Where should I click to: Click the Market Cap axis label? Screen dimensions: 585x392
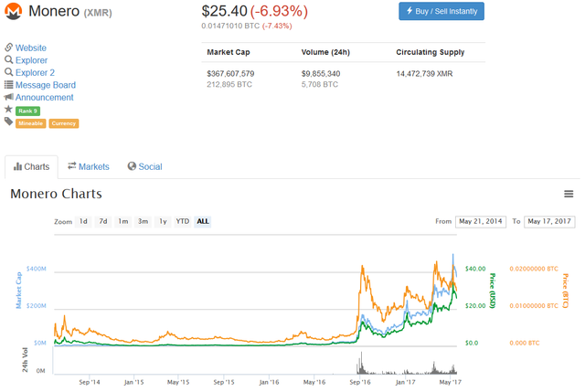[18, 291]
